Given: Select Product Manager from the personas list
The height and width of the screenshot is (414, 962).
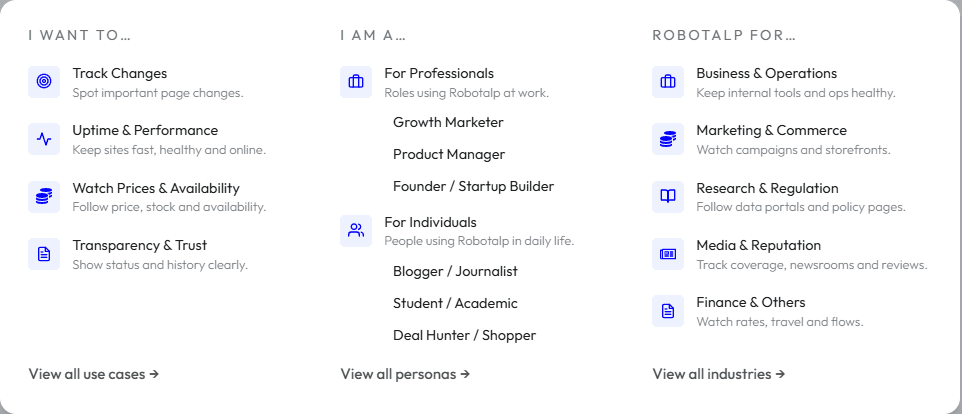Looking at the screenshot, I should [449, 155].
